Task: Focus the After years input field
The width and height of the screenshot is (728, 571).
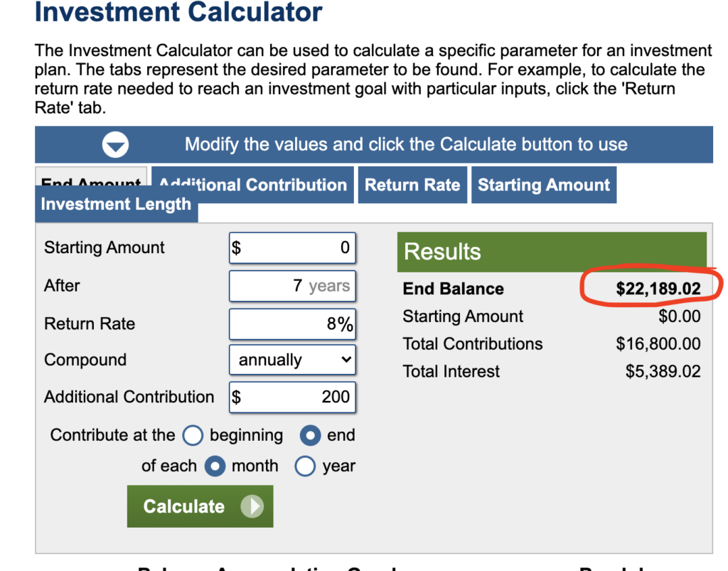Action: point(291,286)
